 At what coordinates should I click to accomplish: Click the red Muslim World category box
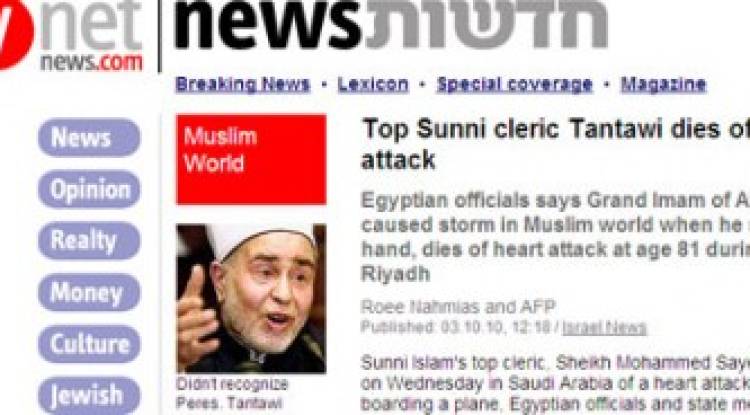click(x=251, y=159)
